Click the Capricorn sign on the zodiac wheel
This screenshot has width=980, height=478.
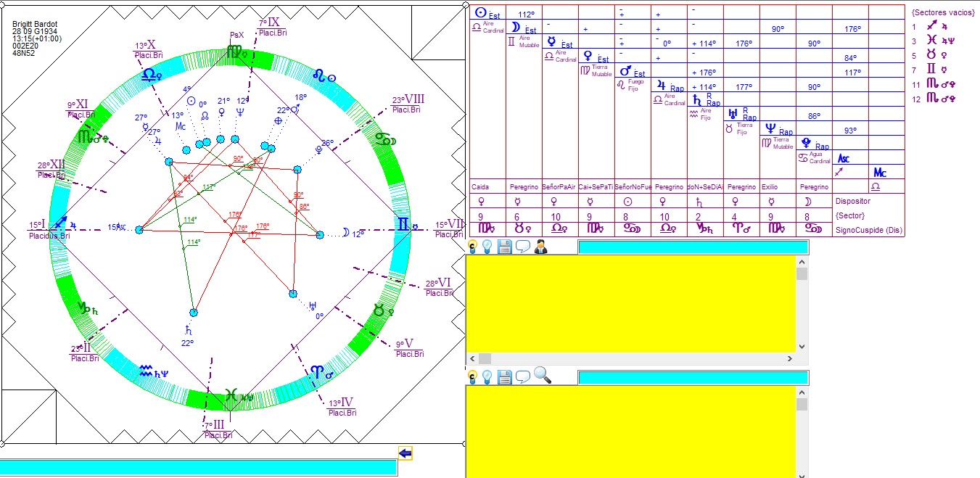(x=84, y=308)
